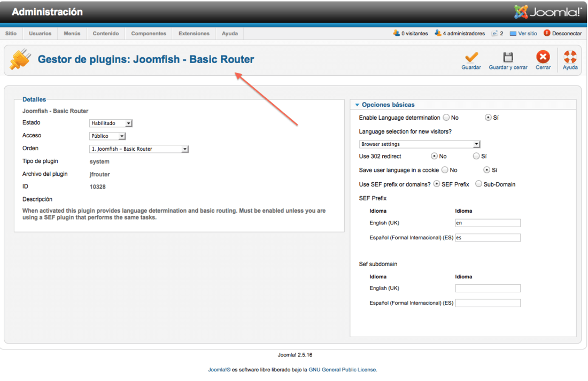Open the messages icon showing 2

coord(494,33)
